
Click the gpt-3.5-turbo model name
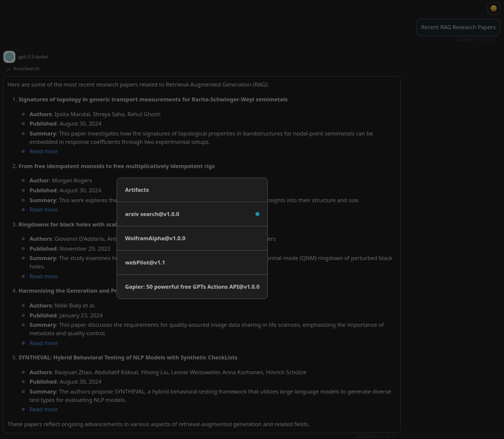pyautogui.click(x=33, y=56)
